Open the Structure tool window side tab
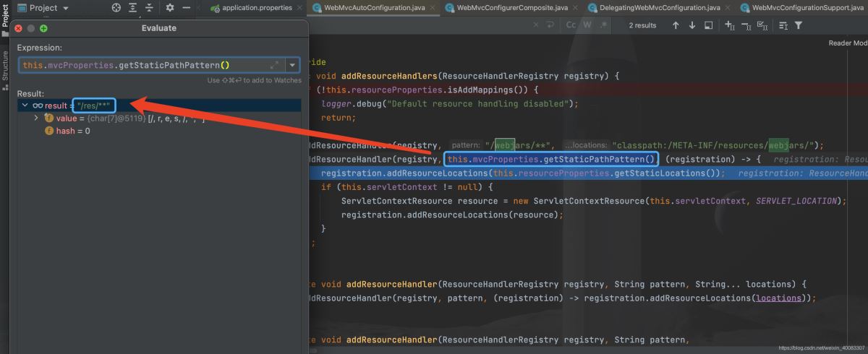 tap(5, 71)
